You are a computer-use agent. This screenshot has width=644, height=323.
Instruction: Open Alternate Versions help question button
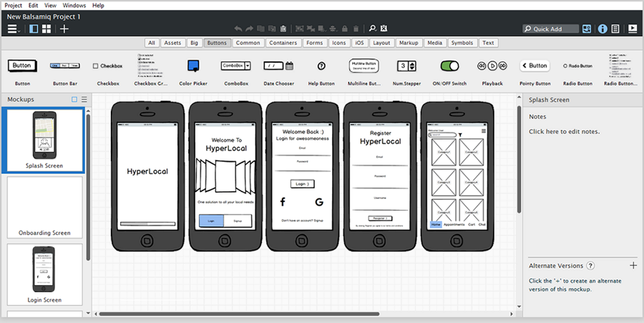590,266
